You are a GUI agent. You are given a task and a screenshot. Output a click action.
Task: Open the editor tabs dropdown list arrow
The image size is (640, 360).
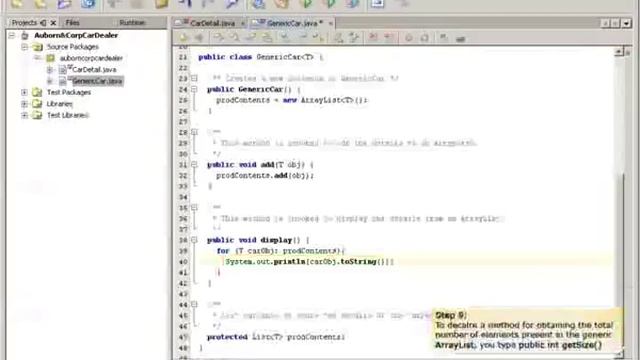627,23
